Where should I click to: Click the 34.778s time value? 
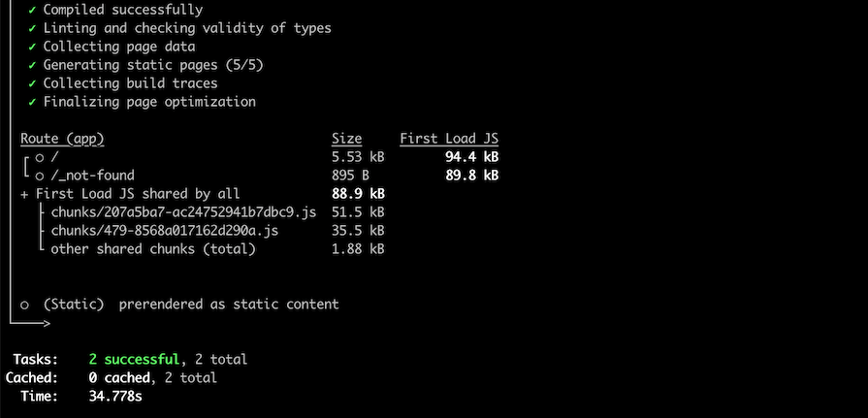point(115,397)
